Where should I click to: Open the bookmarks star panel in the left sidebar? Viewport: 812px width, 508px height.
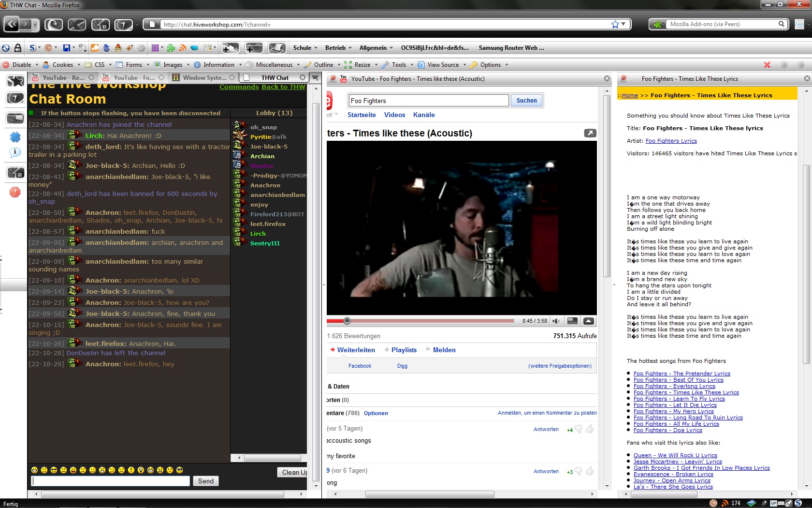click(x=15, y=81)
